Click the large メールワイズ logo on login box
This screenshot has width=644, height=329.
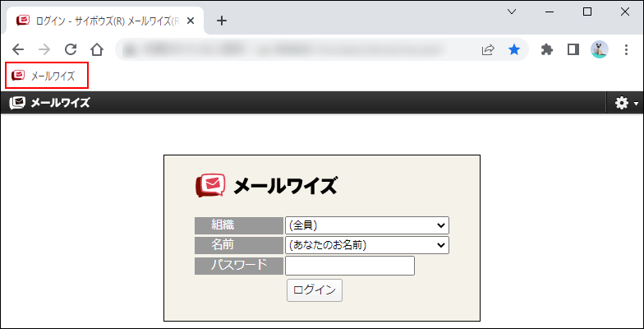[x=266, y=186]
